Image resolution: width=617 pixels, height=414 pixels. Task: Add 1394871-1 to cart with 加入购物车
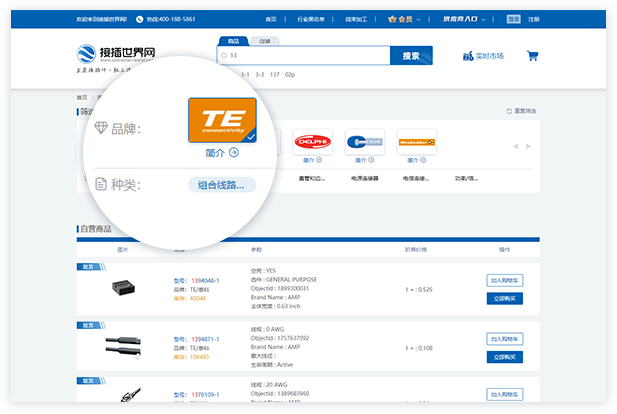coord(505,339)
